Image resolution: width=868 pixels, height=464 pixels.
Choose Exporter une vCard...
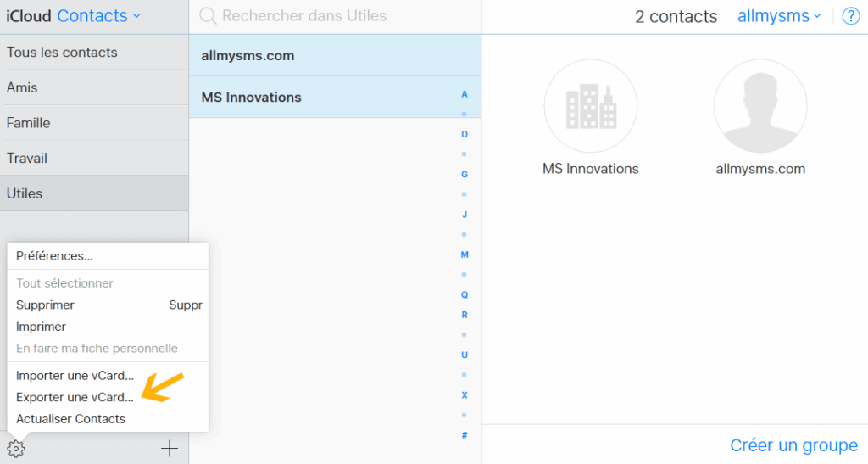[x=108, y=397]
